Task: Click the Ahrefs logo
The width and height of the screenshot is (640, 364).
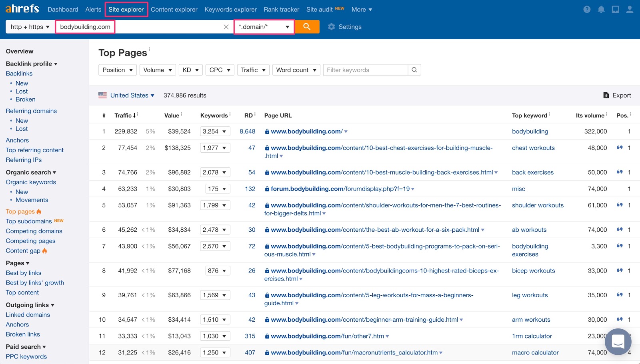Action: [x=22, y=8]
